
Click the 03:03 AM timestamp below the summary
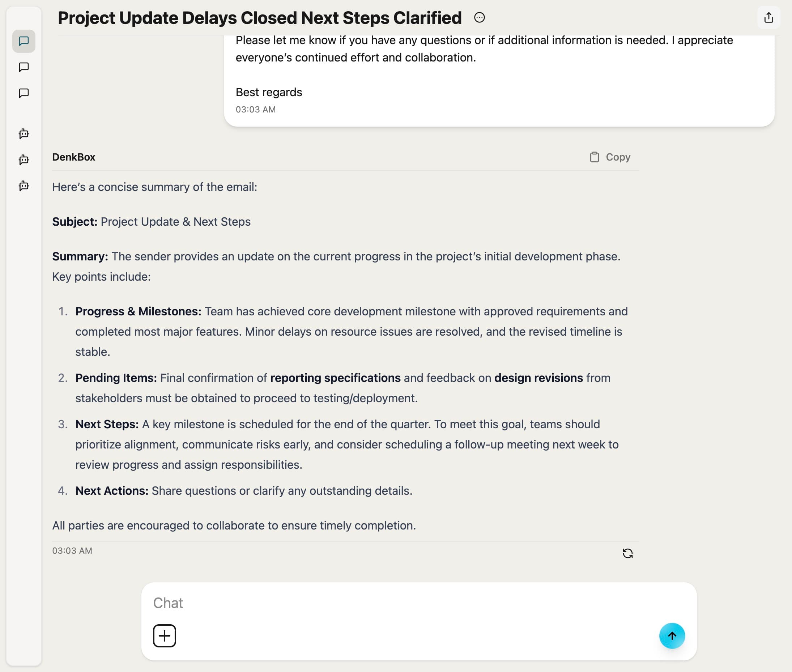tap(72, 551)
